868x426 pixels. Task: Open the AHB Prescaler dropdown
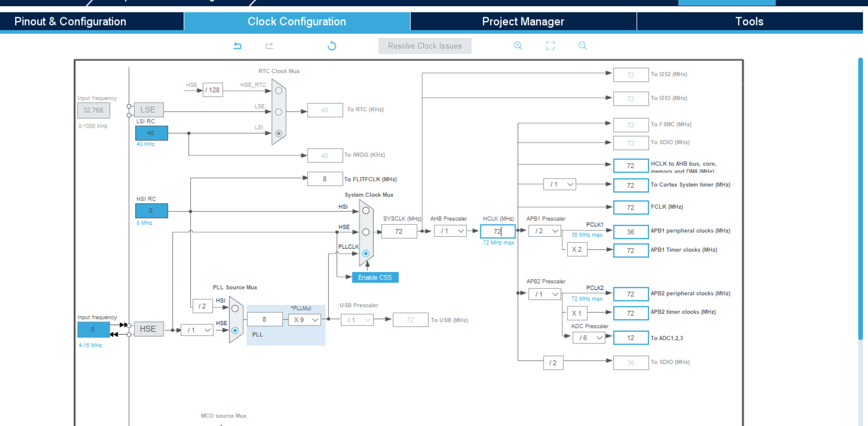coord(450,231)
